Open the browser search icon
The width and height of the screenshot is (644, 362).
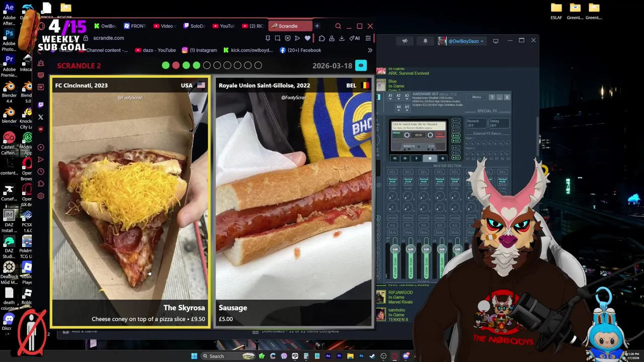pos(338,26)
